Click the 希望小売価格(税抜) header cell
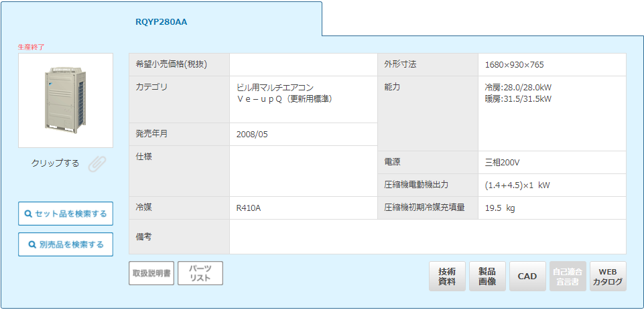Screen dimensions: 644x310 pyautogui.click(x=180, y=64)
